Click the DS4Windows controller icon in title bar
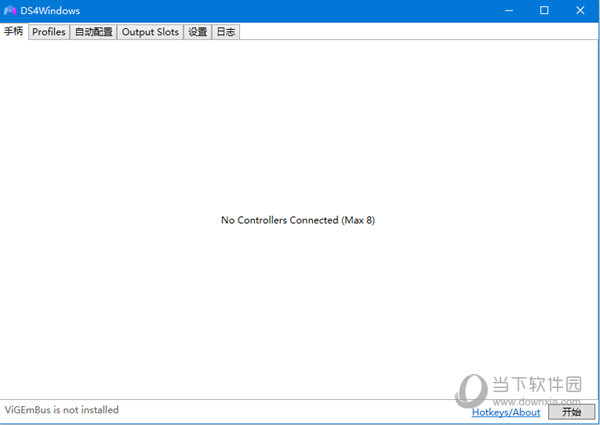 10,11
